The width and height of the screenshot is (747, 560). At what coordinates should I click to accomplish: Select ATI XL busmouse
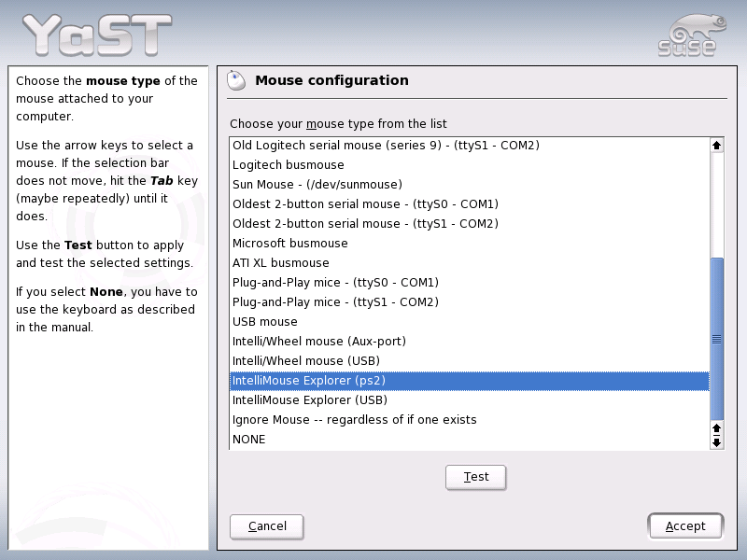click(470, 263)
